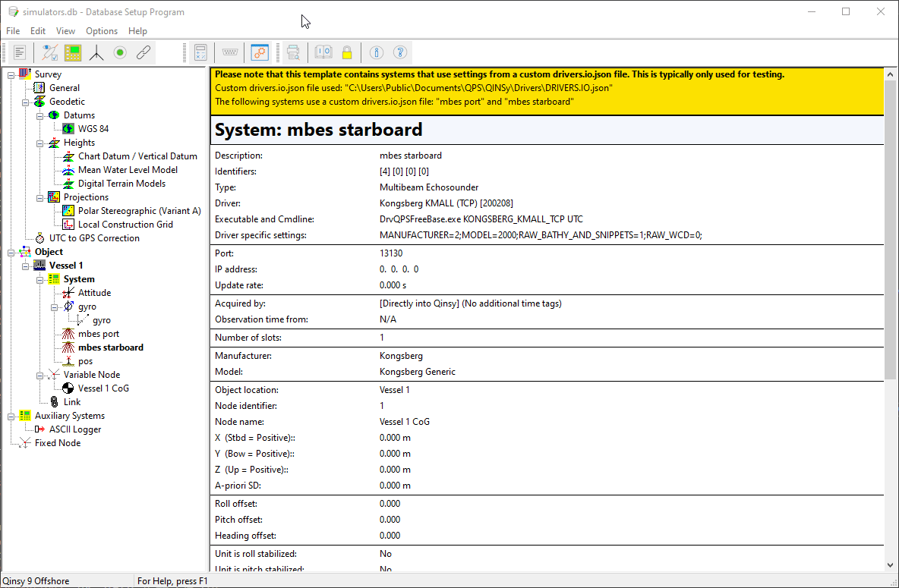The image size is (899, 588).
Task: Collapse the Geodetic tree node
Action: click(26, 102)
